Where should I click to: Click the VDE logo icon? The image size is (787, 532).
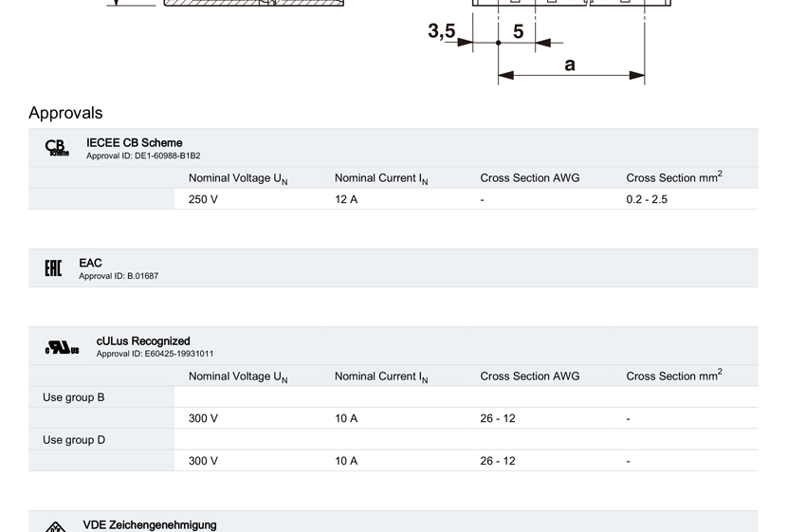click(x=56, y=526)
